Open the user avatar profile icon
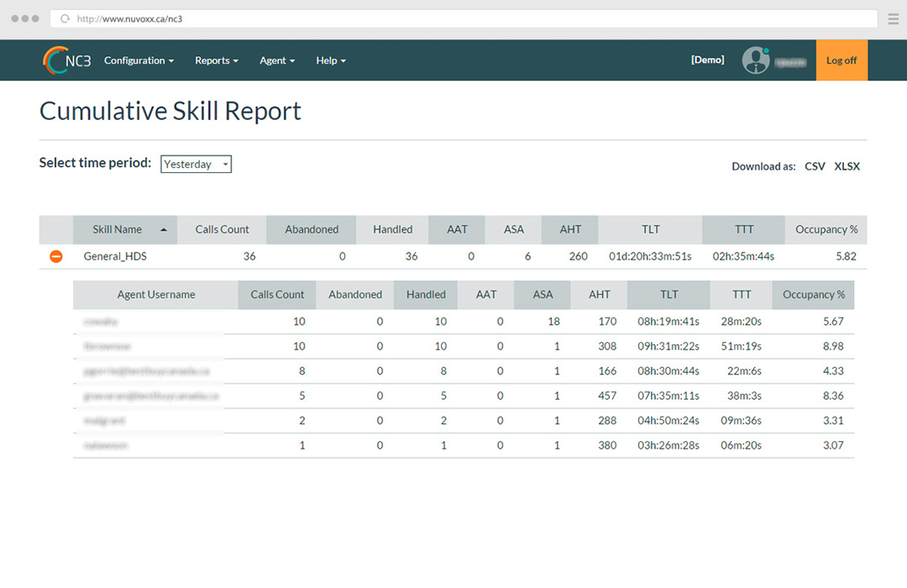The width and height of the screenshot is (907, 588). click(x=756, y=60)
